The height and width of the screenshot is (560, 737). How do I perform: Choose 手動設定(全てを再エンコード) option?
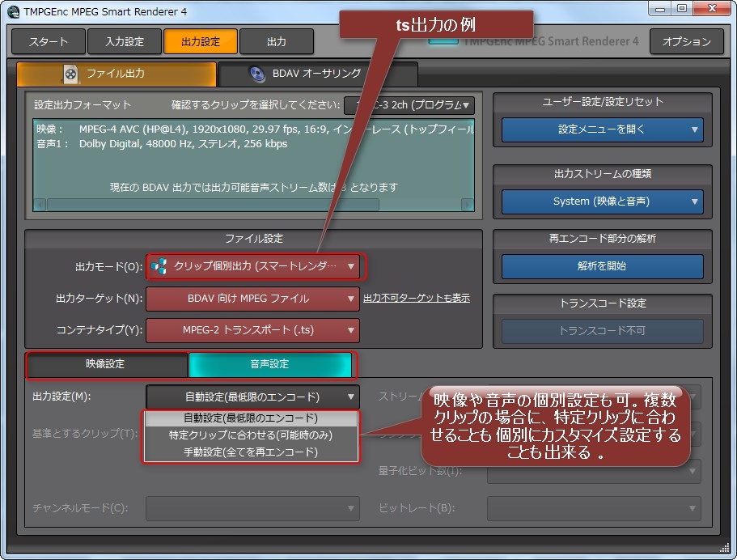pos(251,452)
